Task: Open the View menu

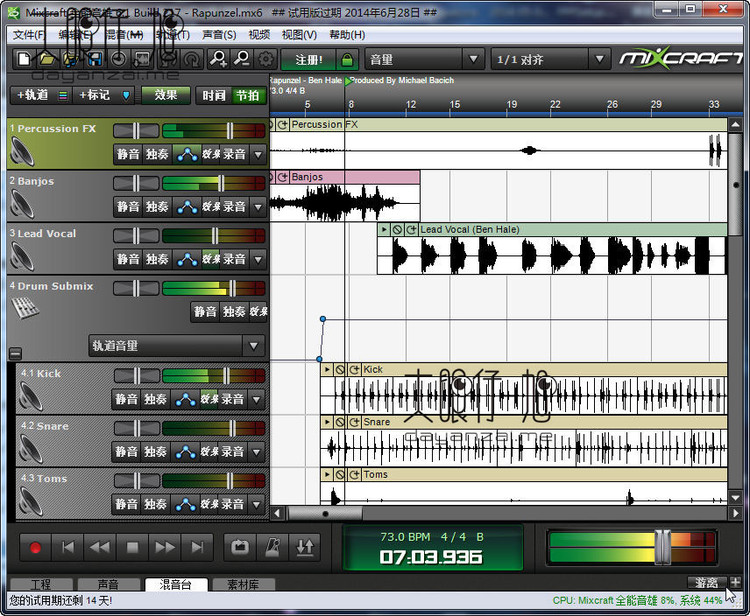Action: click(x=299, y=34)
